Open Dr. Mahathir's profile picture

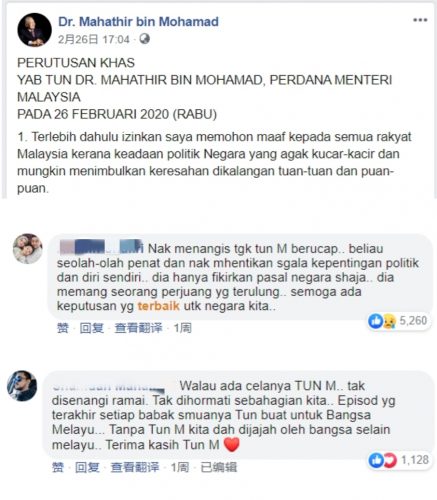coord(34,30)
